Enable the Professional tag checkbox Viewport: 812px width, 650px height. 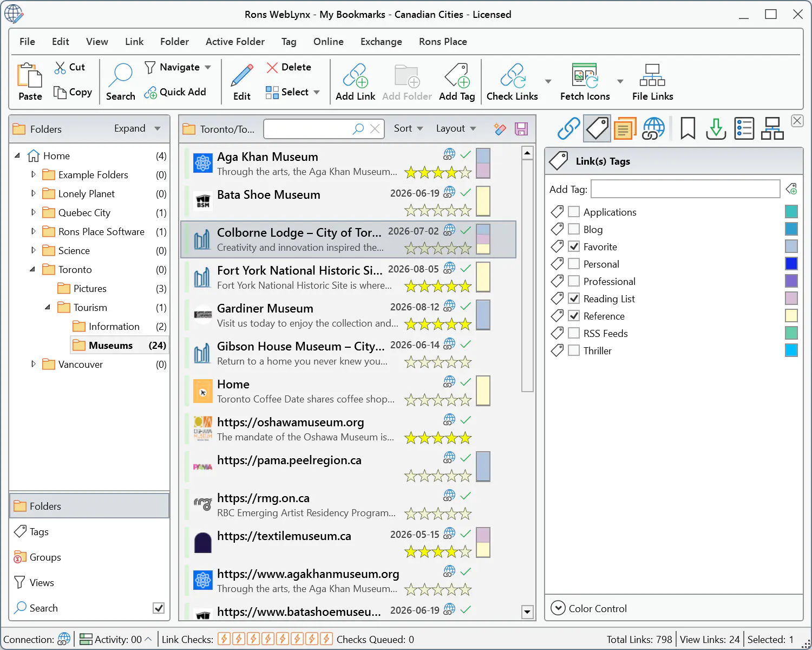tap(574, 281)
